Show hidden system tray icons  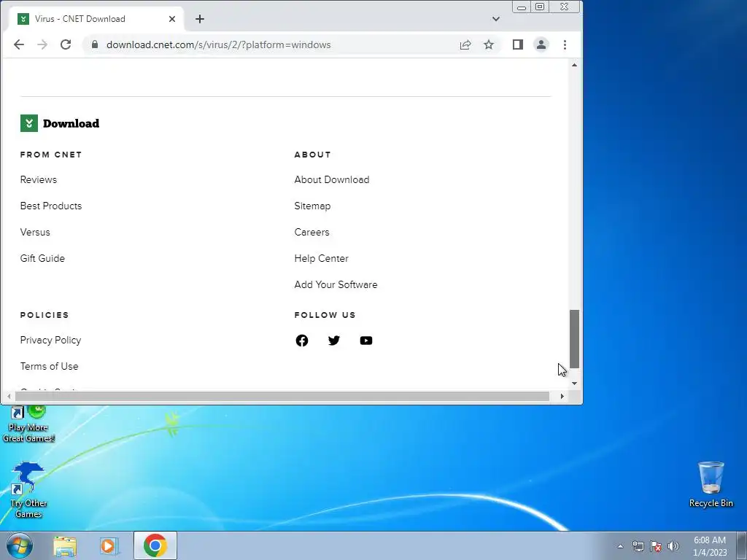click(x=620, y=546)
